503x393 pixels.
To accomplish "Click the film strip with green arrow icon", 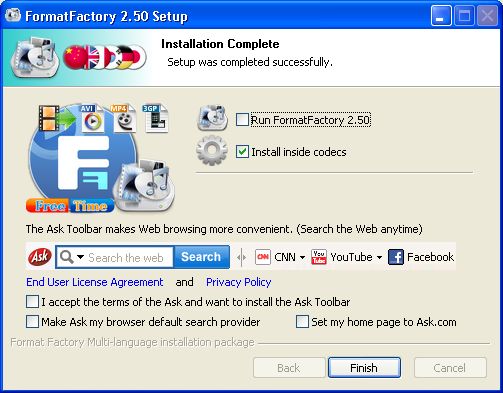I will 56,118.
